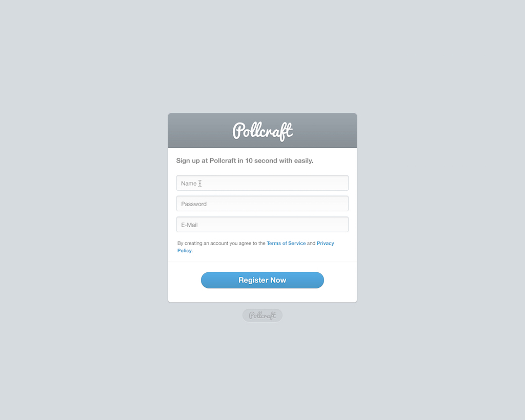Click the Password placeholder text
The width and height of the screenshot is (525, 420).
pyautogui.click(x=194, y=204)
